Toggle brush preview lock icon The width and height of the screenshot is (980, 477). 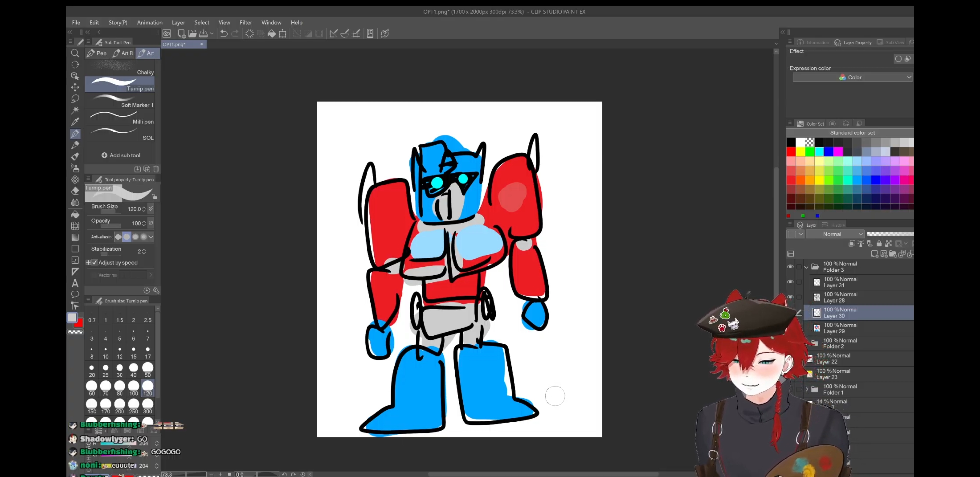(x=155, y=196)
